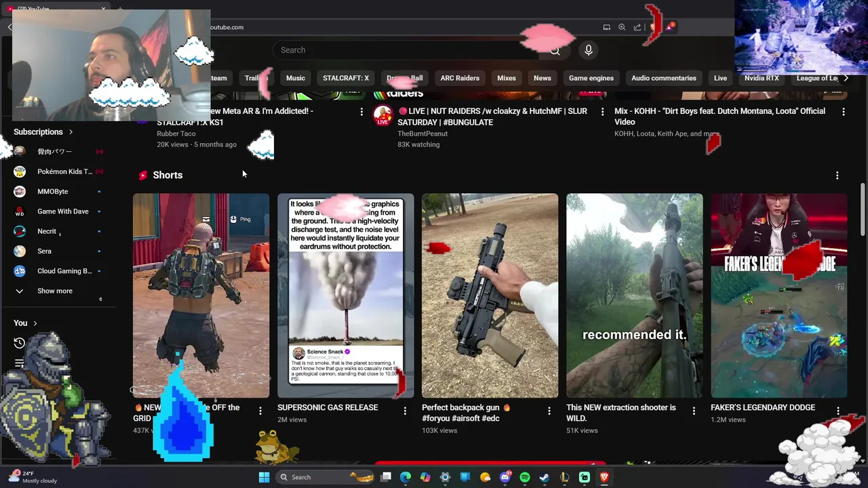868x488 pixels.
Task: Open League of Legends taskbar icon
Action: (565, 477)
